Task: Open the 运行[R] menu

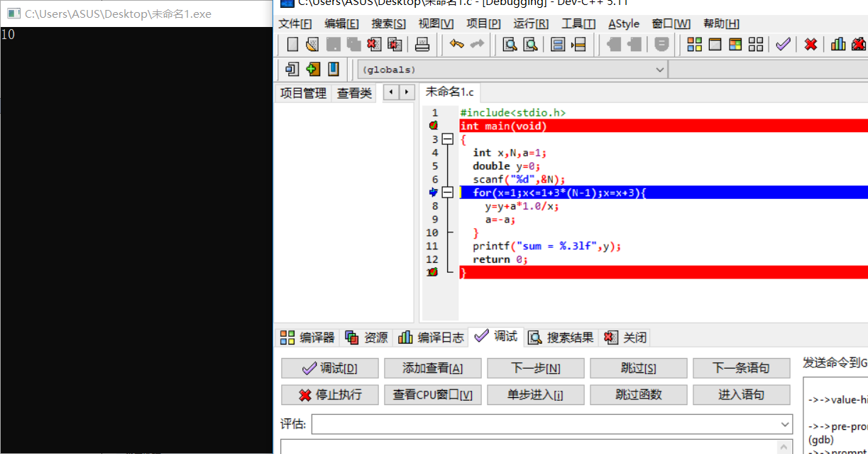Action: tap(531, 23)
